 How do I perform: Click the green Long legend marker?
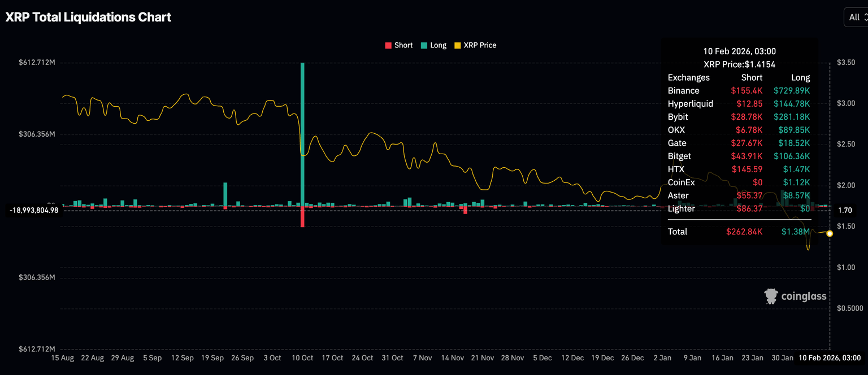pyautogui.click(x=423, y=45)
